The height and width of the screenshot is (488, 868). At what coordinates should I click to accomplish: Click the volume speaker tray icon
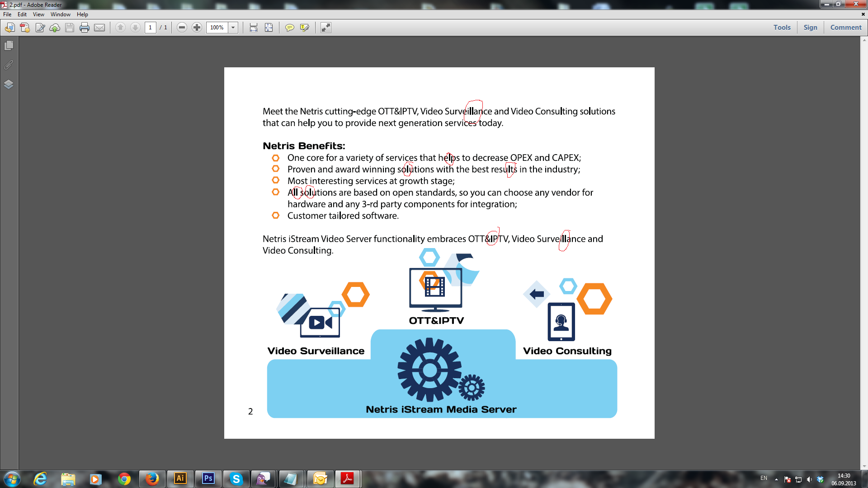pos(809,479)
